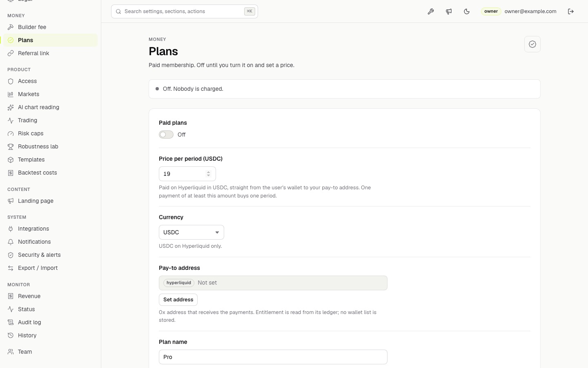
Task: Click the Robustness lab trophy icon
Action: (11, 146)
